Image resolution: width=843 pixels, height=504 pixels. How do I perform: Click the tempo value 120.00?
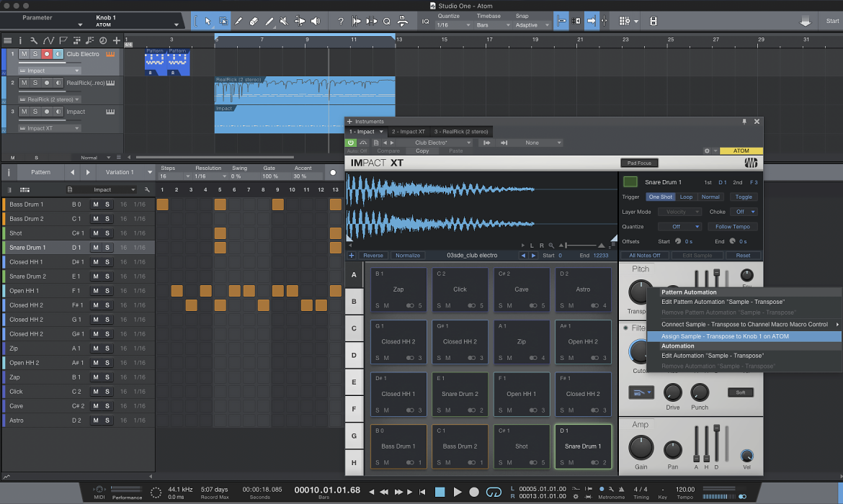[685, 490]
